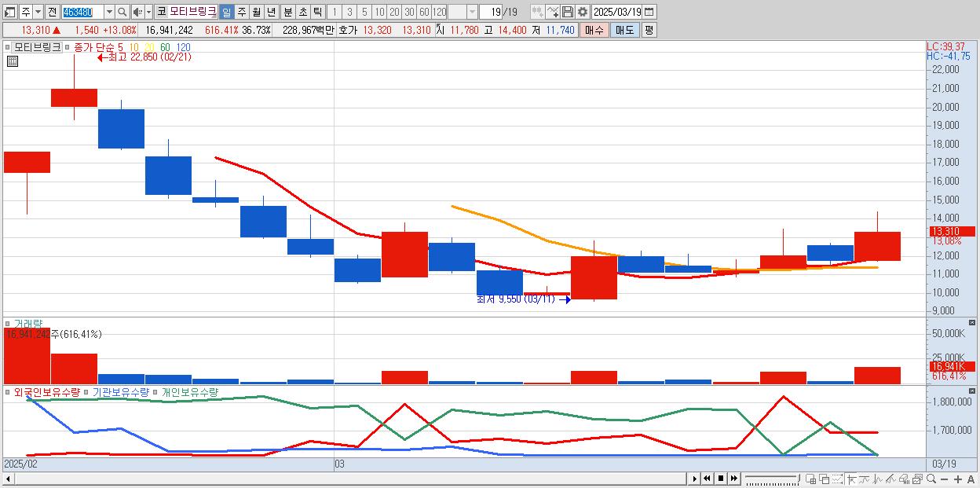Click the multi-line indicator icon at bottom
Image resolution: width=980 pixels, height=488 pixels.
[890, 479]
